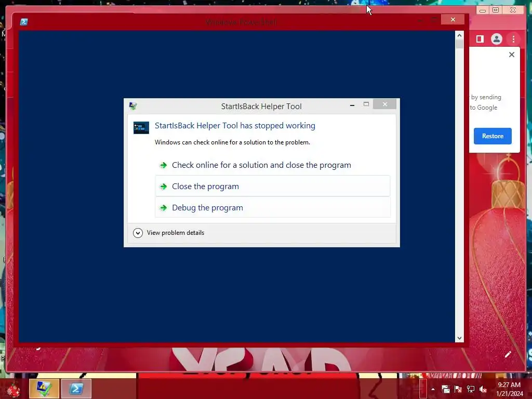Open the Start button ornament icon

13,389
